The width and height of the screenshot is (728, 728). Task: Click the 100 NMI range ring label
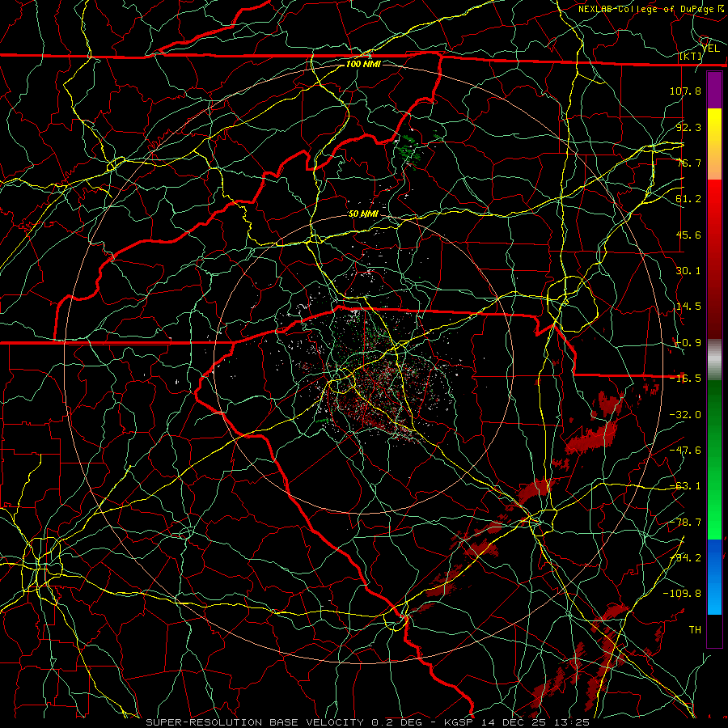(x=363, y=64)
